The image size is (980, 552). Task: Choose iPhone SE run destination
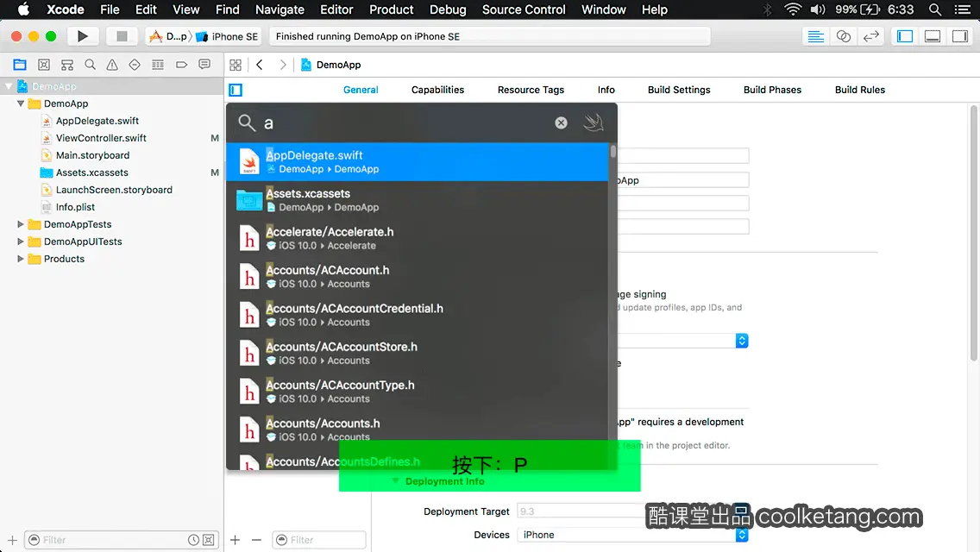click(228, 36)
